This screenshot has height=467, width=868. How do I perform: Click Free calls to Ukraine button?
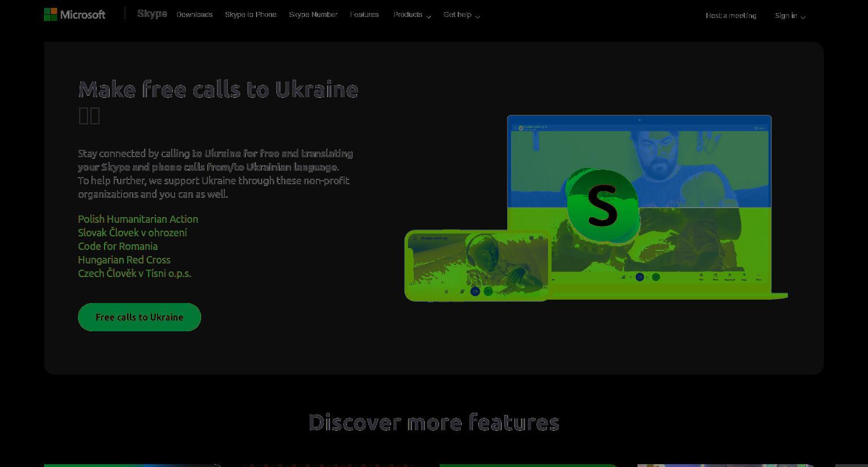point(140,317)
